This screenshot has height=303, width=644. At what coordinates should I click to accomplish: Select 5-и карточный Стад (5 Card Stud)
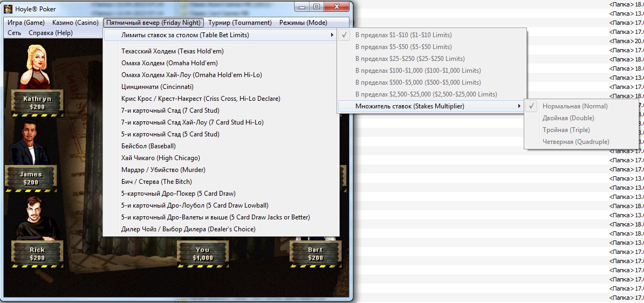coord(221,134)
